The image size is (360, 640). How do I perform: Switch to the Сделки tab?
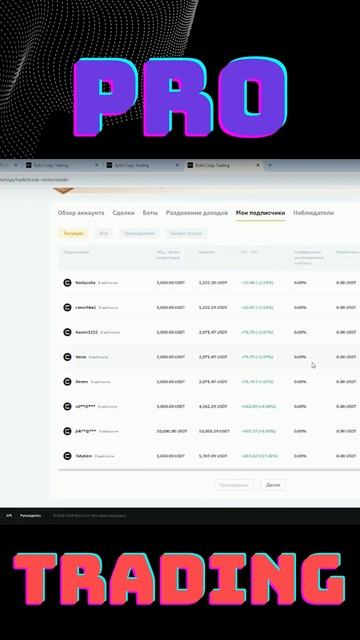123,213
